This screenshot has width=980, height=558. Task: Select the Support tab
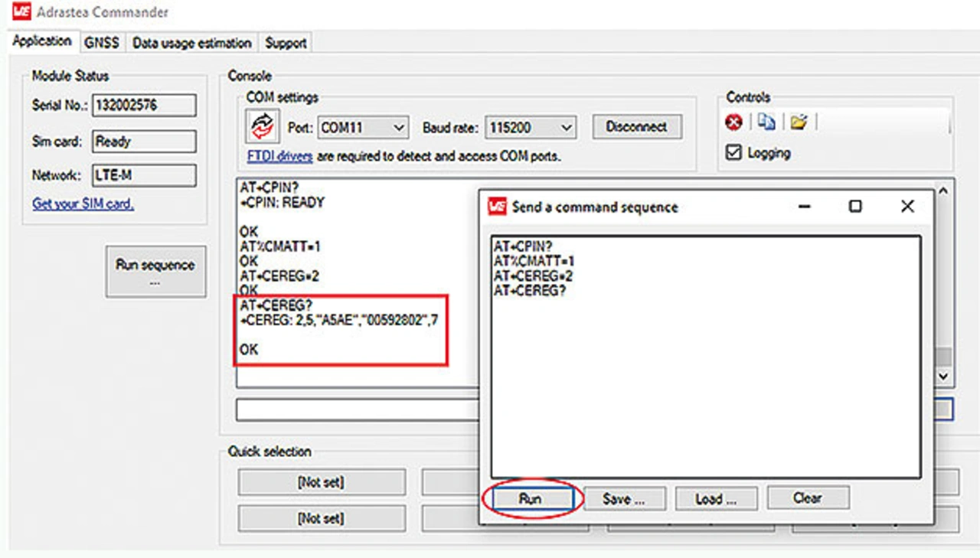[286, 43]
